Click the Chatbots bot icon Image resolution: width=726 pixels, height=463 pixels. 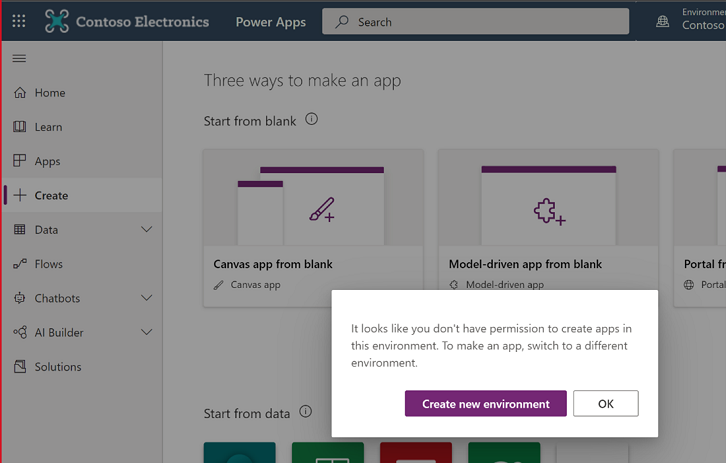click(19, 298)
